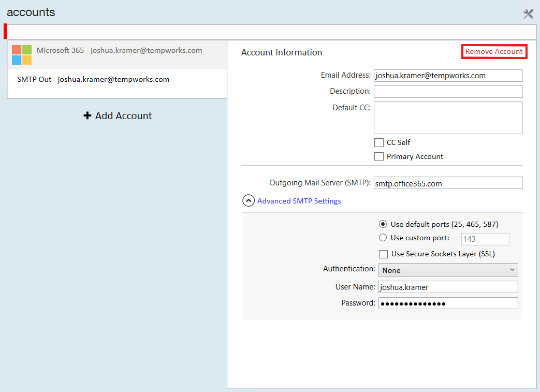Click the Remove Account button
Image resolution: width=540 pixels, height=392 pixels.
tap(494, 52)
